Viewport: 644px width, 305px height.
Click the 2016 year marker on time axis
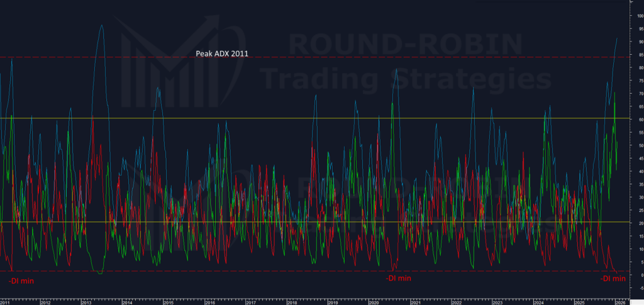click(209, 302)
